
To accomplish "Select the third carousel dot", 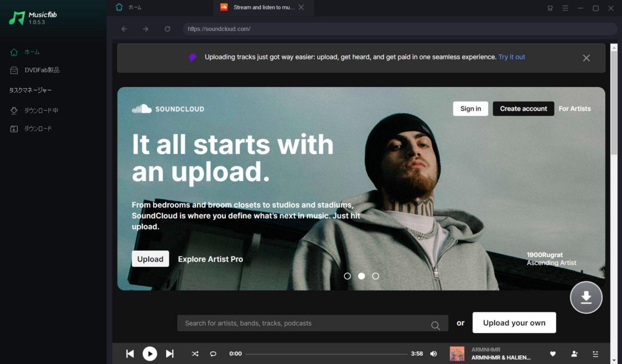I will [x=375, y=276].
